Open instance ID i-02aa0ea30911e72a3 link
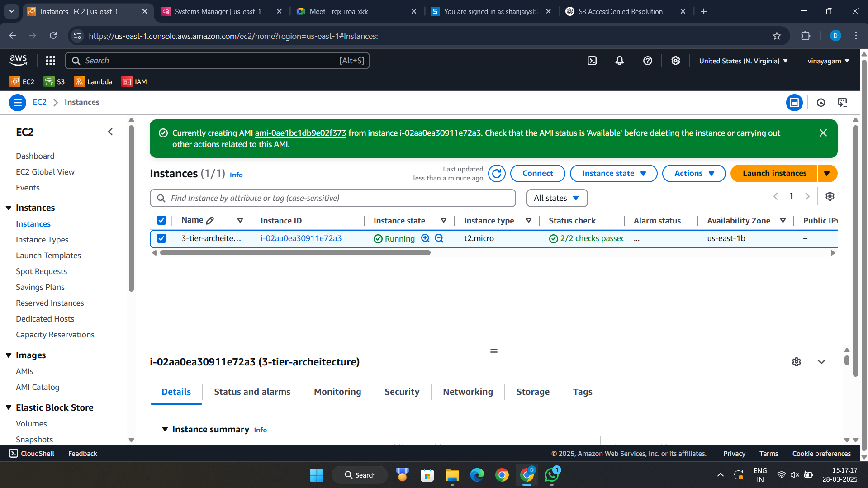 301,238
